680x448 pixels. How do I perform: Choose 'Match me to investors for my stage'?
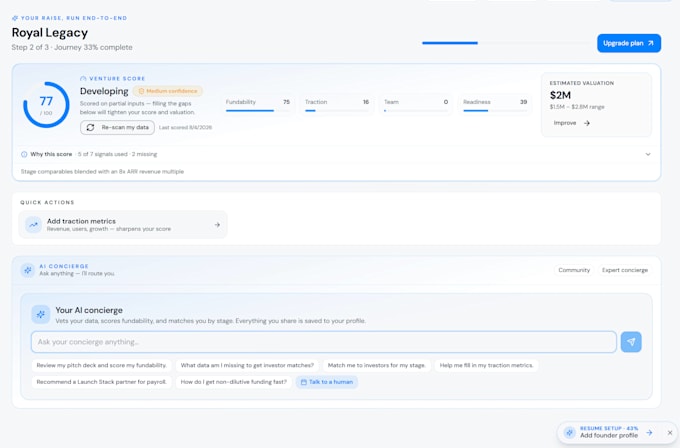coord(376,366)
